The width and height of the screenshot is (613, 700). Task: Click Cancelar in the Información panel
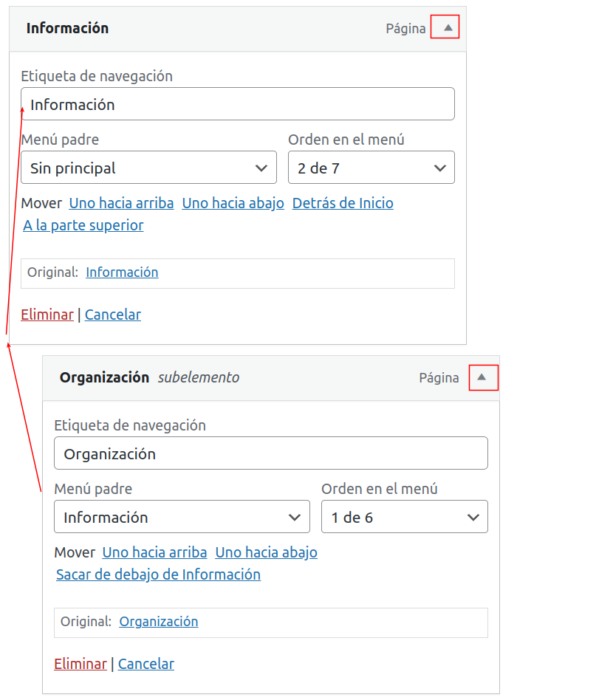coord(113,315)
